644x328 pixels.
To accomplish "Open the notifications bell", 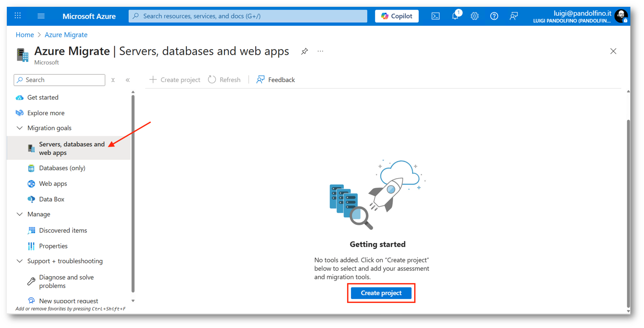I will [455, 16].
